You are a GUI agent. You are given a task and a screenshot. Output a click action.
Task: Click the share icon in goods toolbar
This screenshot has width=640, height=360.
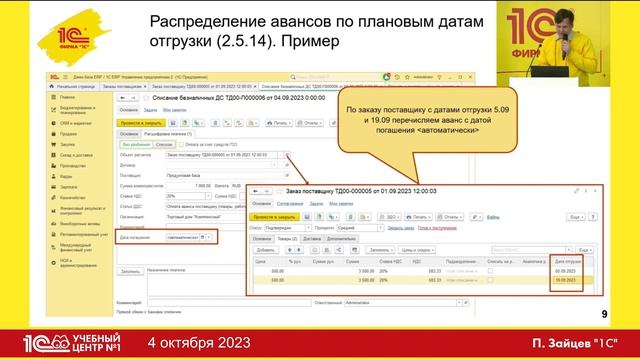(x=339, y=250)
